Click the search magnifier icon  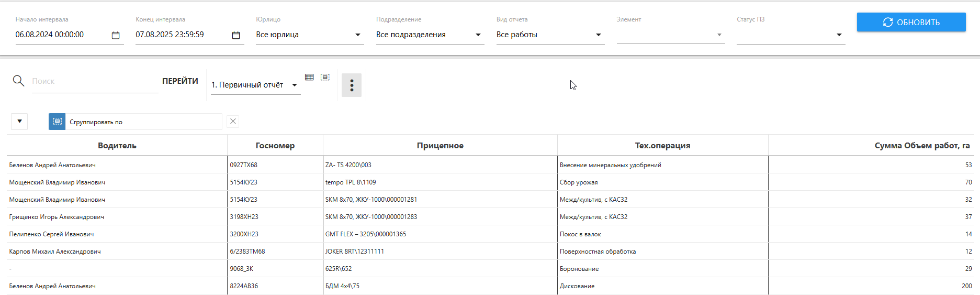point(19,81)
